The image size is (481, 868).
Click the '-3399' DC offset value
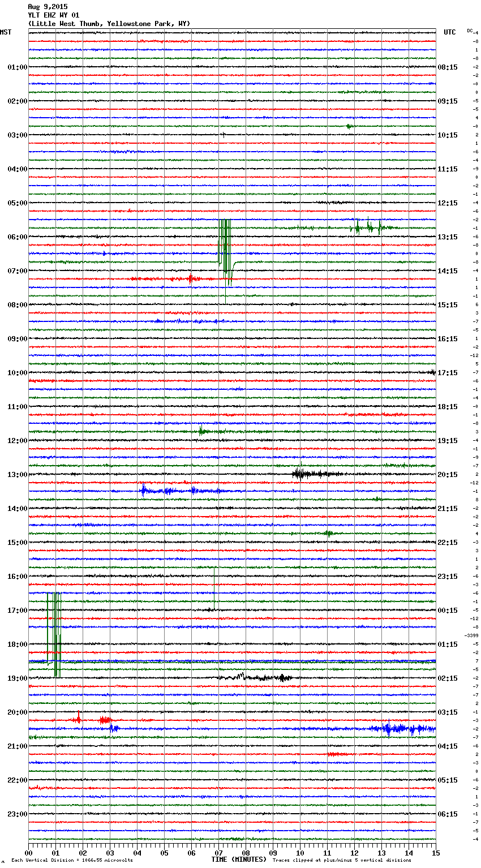pos(471,635)
